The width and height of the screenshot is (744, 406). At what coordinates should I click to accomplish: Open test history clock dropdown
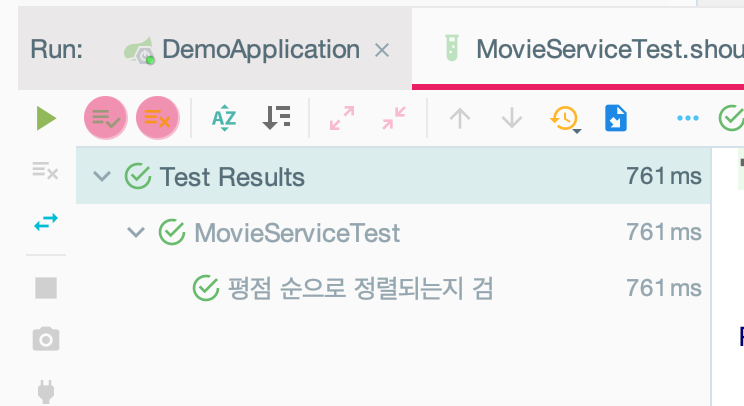click(565, 119)
